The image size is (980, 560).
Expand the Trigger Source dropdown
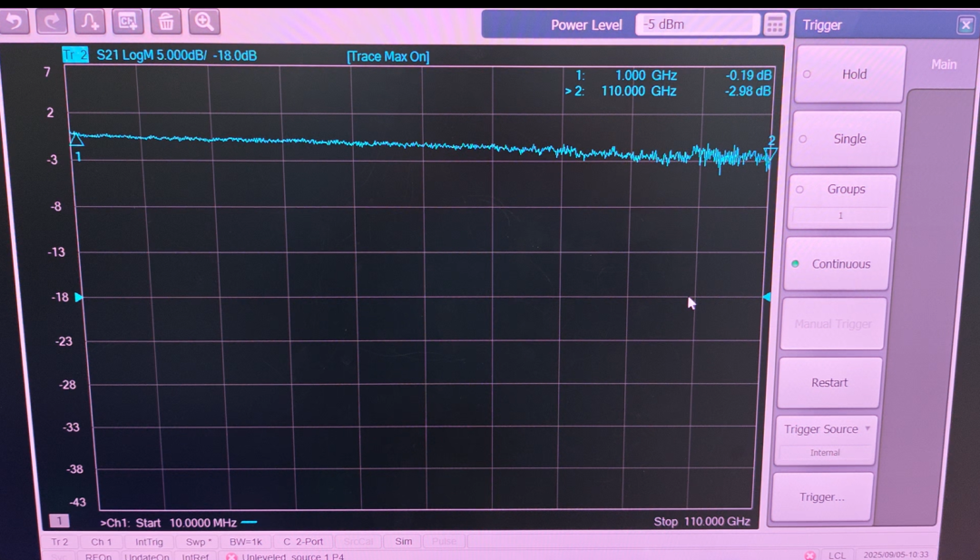click(x=828, y=429)
